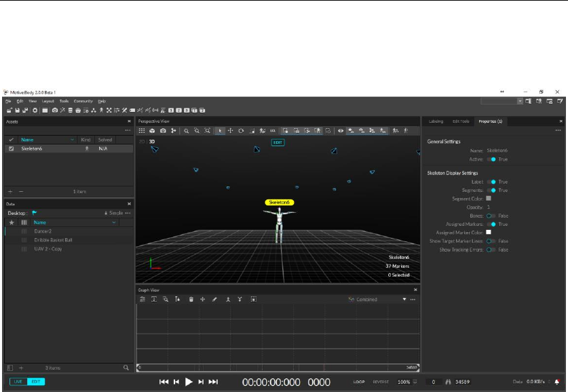
Task: Click the Segment Color swatch
Action: tap(488, 199)
